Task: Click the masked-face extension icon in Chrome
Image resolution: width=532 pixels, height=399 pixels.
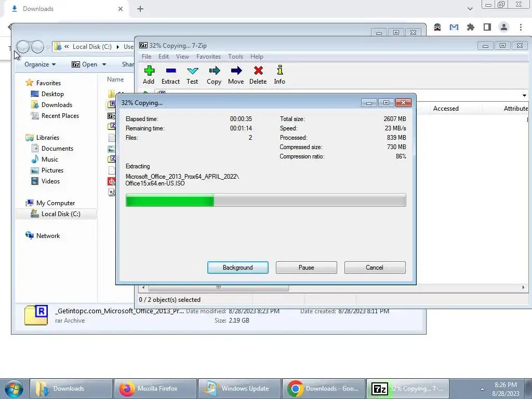Action: [x=437, y=27]
